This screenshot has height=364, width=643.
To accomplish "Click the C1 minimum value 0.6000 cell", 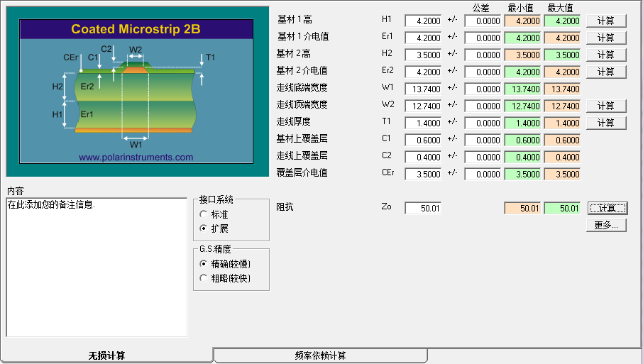I will (522, 140).
